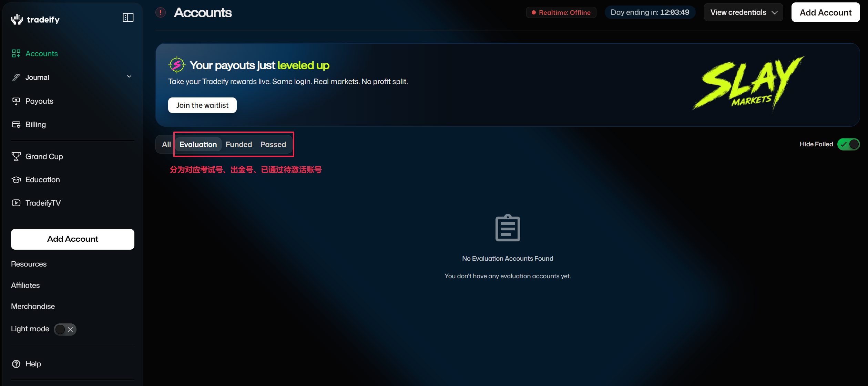Switch to the Funded tab

tap(239, 144)
